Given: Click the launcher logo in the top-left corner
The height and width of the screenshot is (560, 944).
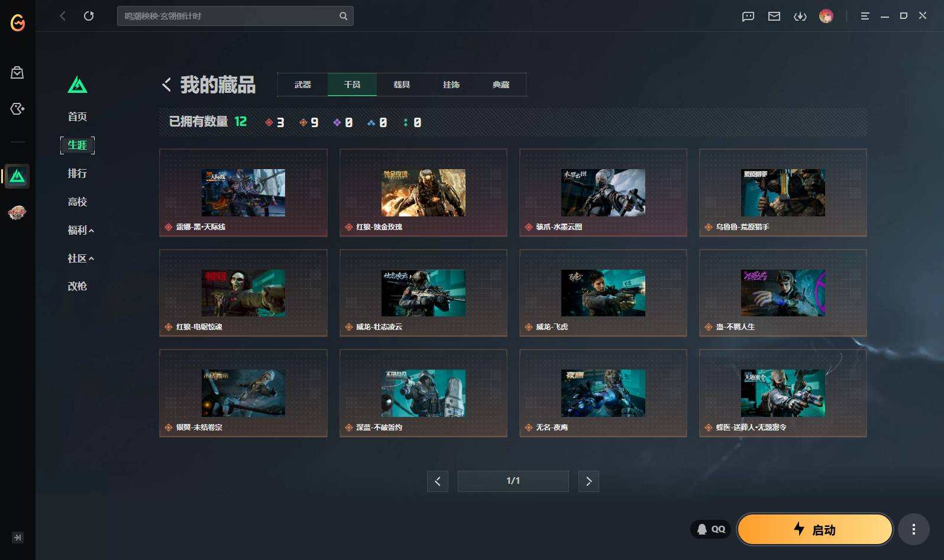Looking at the screenshot, I should 18,22.
